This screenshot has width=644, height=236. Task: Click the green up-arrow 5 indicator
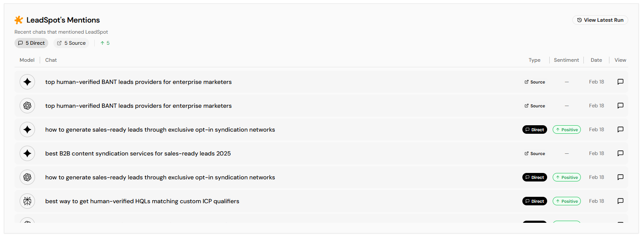[x=105, y=43]
